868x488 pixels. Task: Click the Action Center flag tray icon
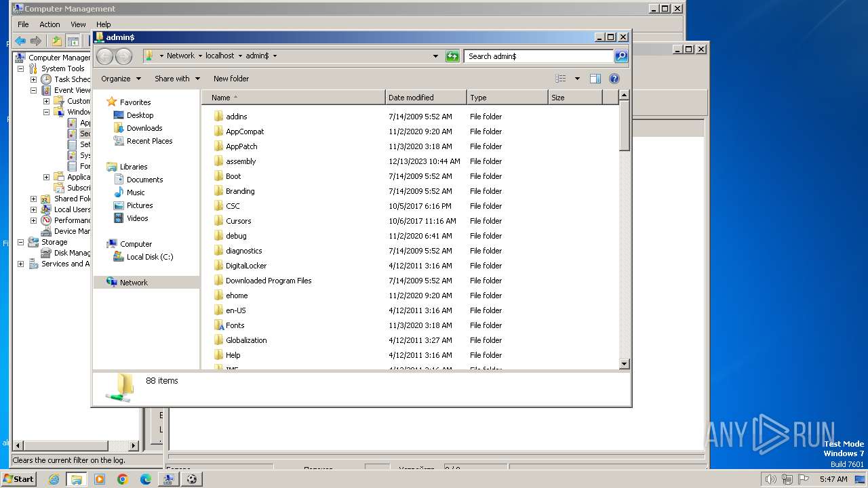click(804, 479)
